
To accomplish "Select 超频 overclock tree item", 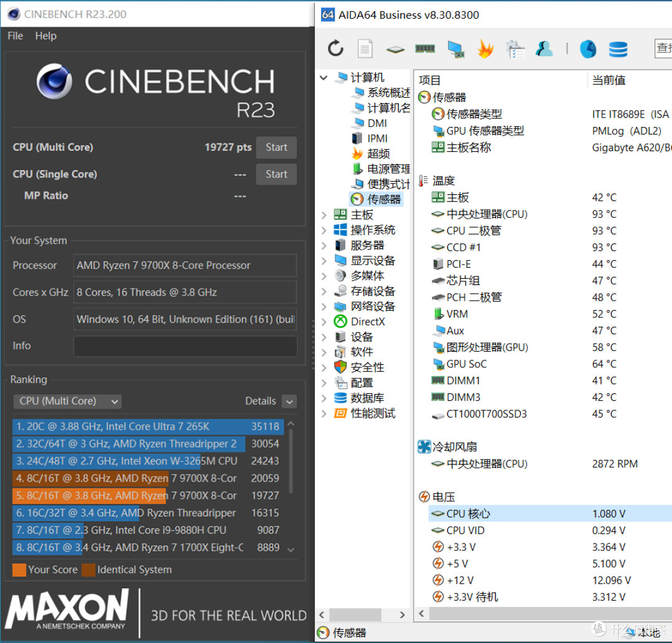I will [371, 154].
